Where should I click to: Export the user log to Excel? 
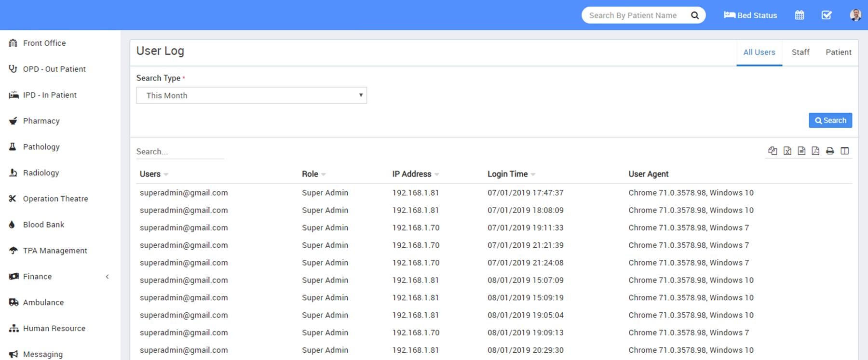pos(787,151)
